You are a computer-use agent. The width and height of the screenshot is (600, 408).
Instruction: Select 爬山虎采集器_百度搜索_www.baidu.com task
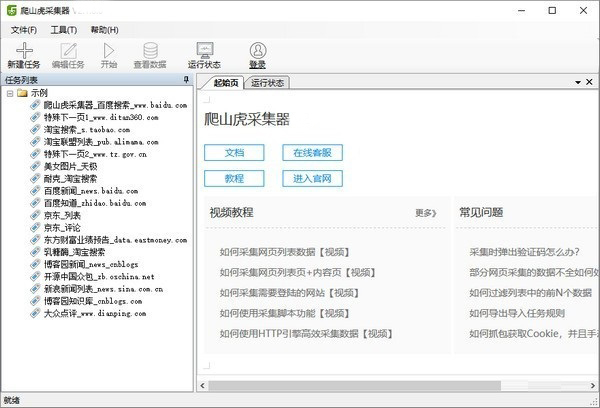point(116,105)
